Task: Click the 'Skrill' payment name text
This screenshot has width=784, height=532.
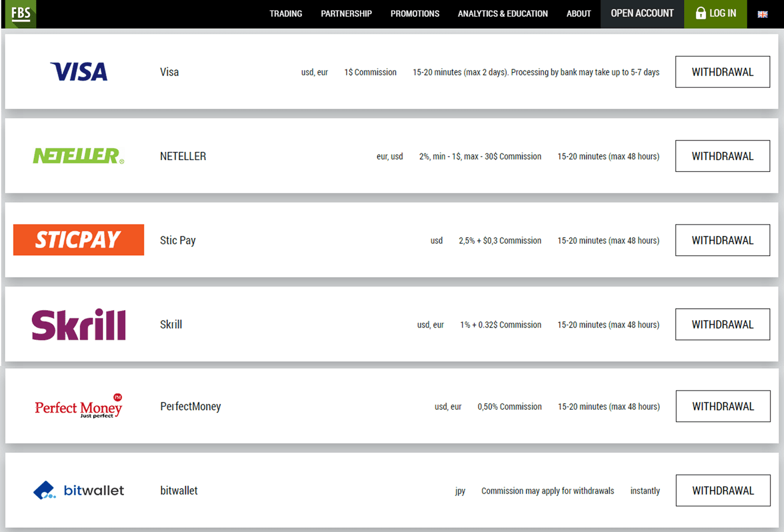Action: click(171, 325)
